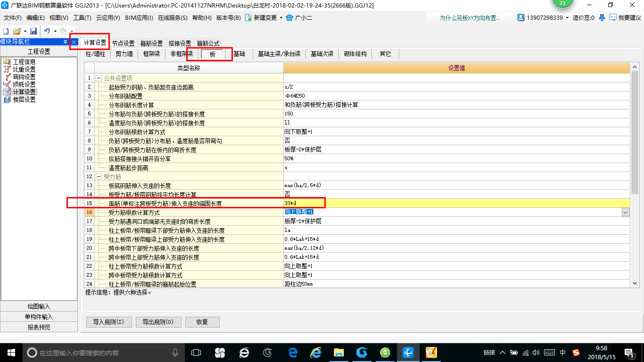Screen dimensions: 644x362
Task: Open the 单构件输入 module
Action: pyautogui.click(x=39, y=317)
